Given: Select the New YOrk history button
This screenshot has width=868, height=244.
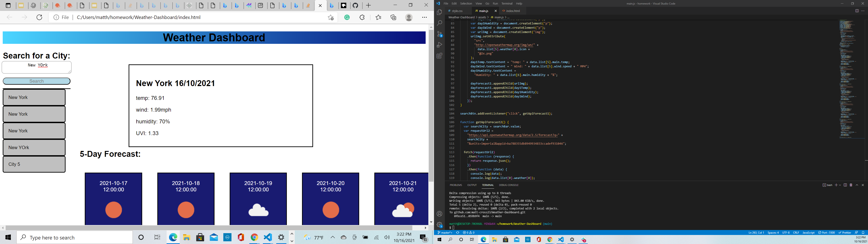Looking at the screenshot, I should click(x=34, y=148).
